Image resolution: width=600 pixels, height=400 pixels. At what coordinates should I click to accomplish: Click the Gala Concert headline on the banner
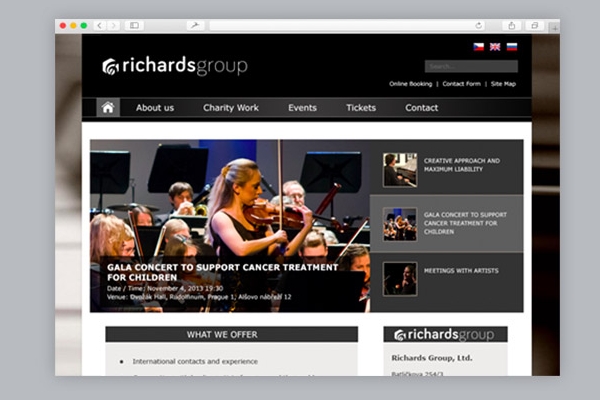click(223, 272)
